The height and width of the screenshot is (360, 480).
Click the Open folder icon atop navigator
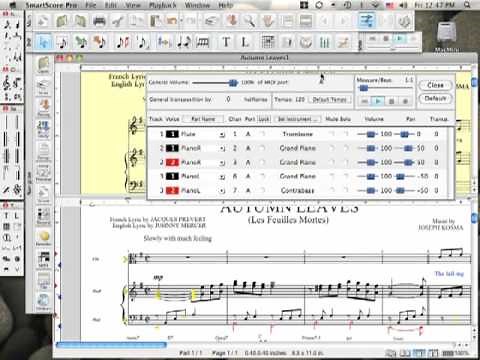(x=43, y=64)
